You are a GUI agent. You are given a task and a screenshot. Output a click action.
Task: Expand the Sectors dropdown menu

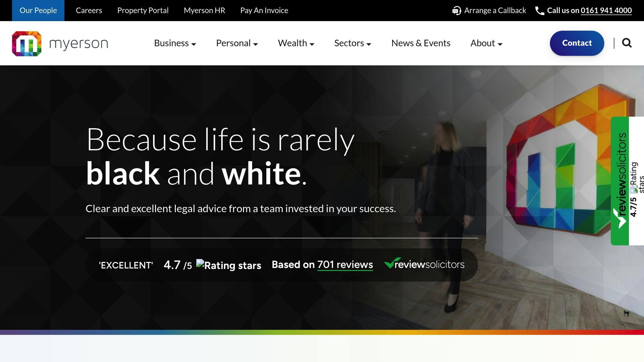(x=353, y=43)
